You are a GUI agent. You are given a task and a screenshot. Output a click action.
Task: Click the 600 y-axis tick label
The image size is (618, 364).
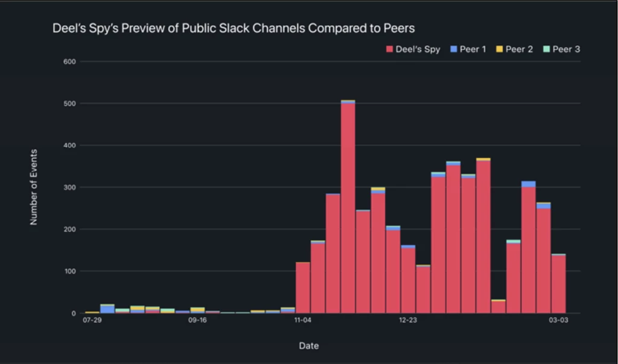(x=69, y=62)
